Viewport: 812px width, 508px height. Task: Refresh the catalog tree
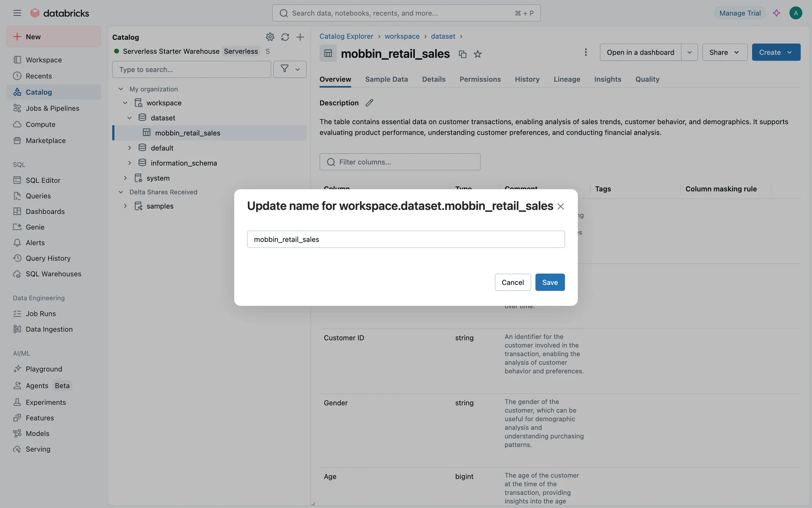[x=285, y=37]
